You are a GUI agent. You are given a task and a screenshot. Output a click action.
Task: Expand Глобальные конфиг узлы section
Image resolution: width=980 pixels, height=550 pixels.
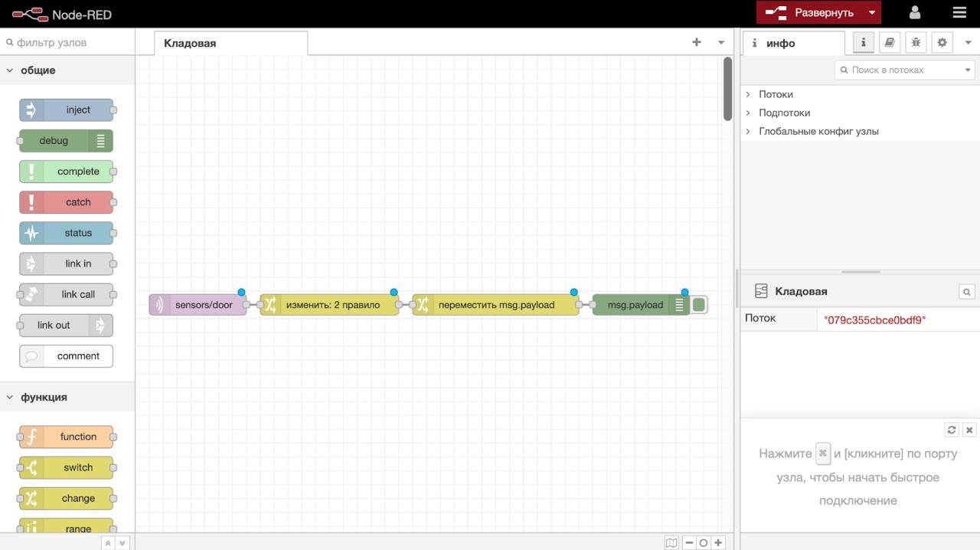[x=818, y=131]
